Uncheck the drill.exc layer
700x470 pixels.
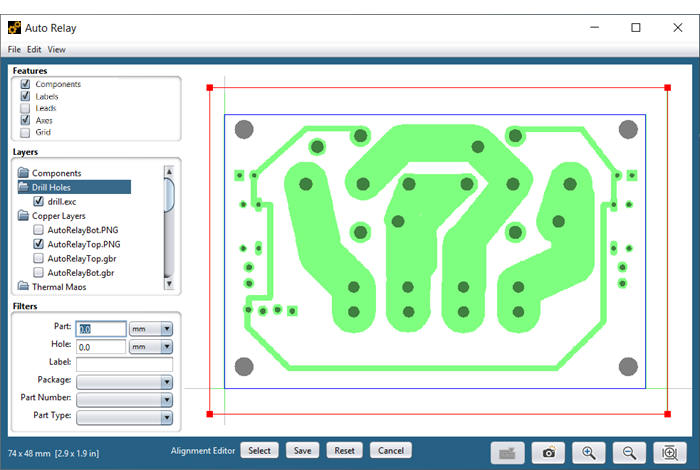point(39,201)
